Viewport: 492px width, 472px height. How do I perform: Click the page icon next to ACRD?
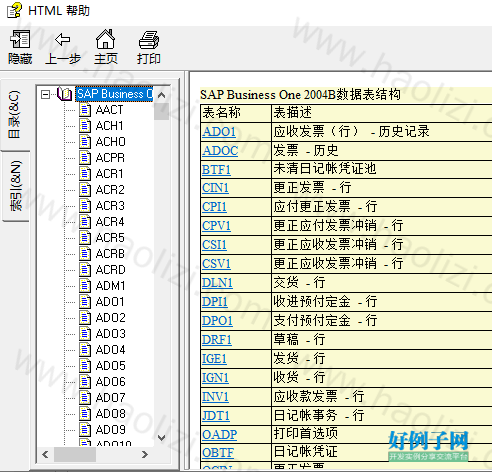[85, 270]
